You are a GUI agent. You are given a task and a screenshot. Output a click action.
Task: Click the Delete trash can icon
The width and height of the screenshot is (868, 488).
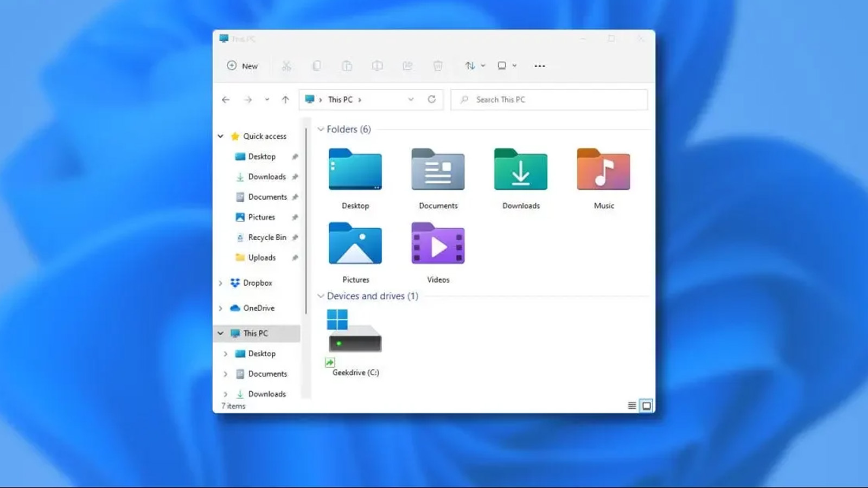click(x=438, y=66)
